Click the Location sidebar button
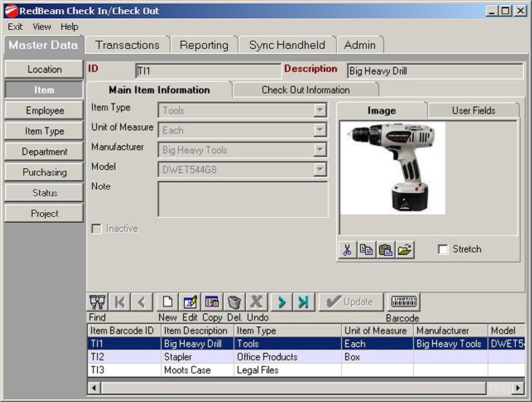Image resolution: width=532 pixels, height=402 pixels. coord(44,69)
